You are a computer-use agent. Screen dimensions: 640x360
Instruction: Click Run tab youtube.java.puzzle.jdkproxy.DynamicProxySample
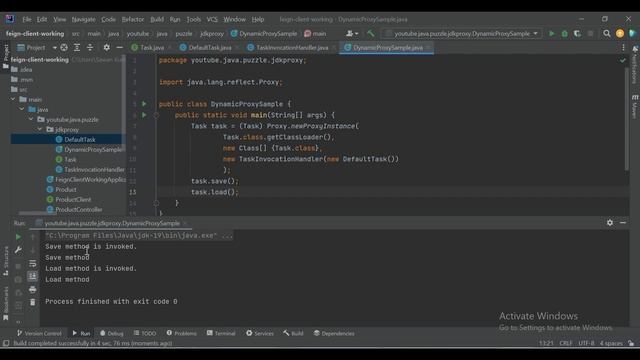[x=112, y=223]
